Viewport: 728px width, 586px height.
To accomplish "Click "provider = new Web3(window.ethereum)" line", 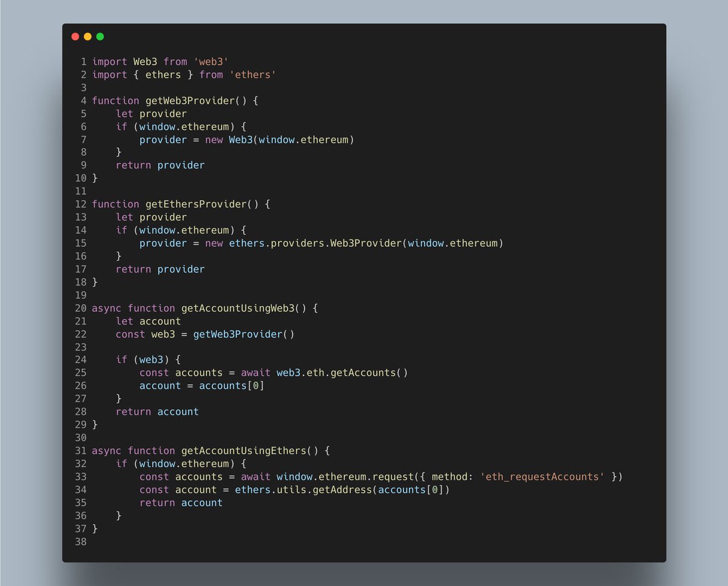I will [247, 140].
